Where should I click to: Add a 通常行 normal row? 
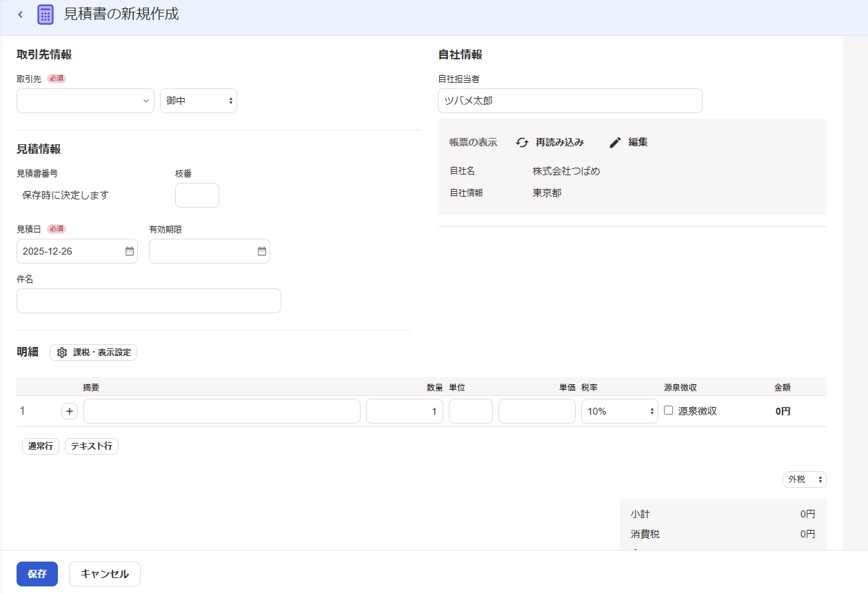click(41, 446)
